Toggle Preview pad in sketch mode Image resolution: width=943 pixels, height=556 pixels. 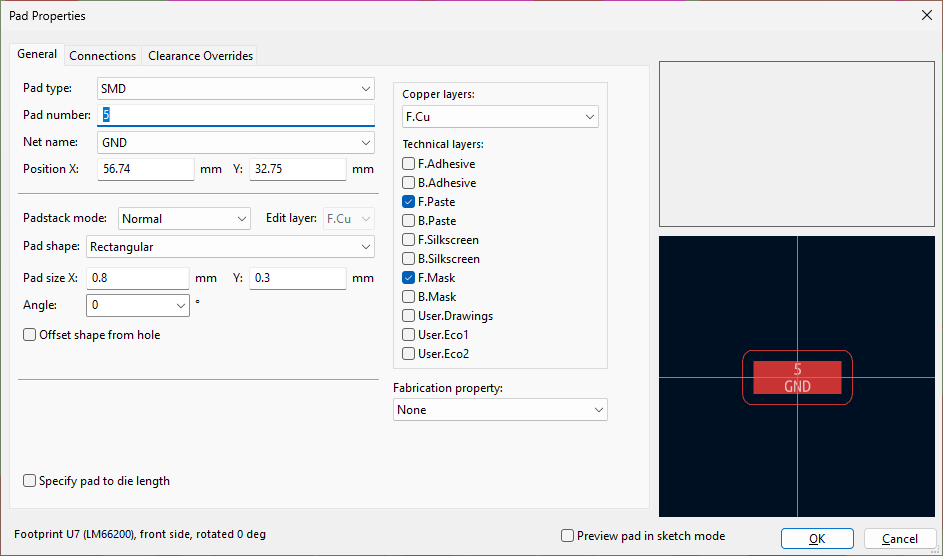(568, 536)
